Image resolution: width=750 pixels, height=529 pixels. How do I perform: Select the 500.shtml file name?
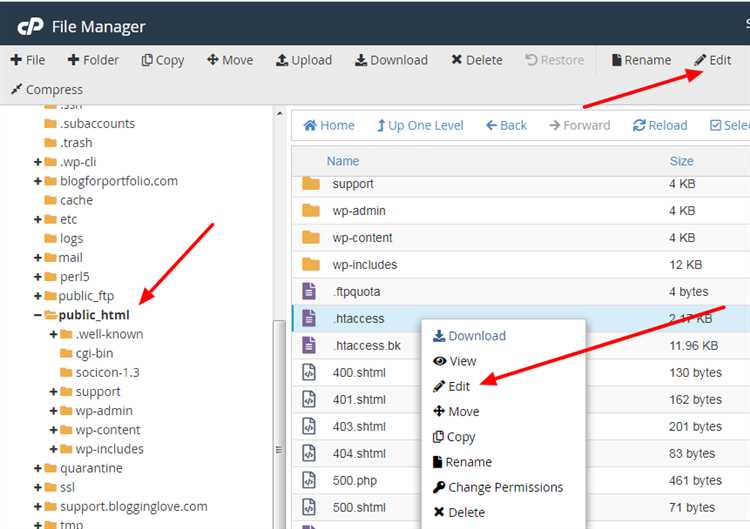359,507
